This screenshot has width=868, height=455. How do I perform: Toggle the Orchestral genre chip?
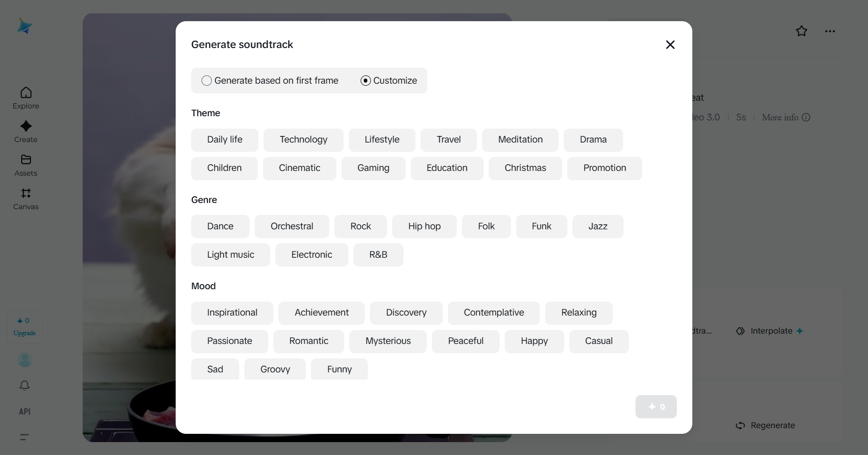[x=291, y=226]
